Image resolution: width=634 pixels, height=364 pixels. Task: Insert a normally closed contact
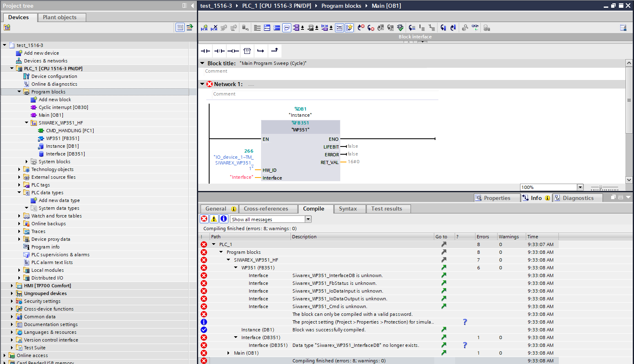pos(219,51)
